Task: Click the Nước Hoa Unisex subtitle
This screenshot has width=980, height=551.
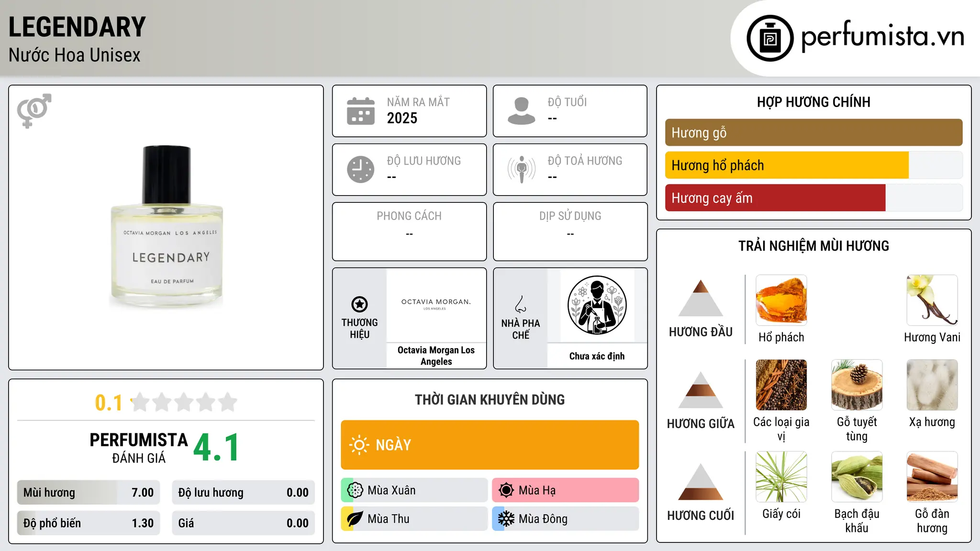Action: 74,55
